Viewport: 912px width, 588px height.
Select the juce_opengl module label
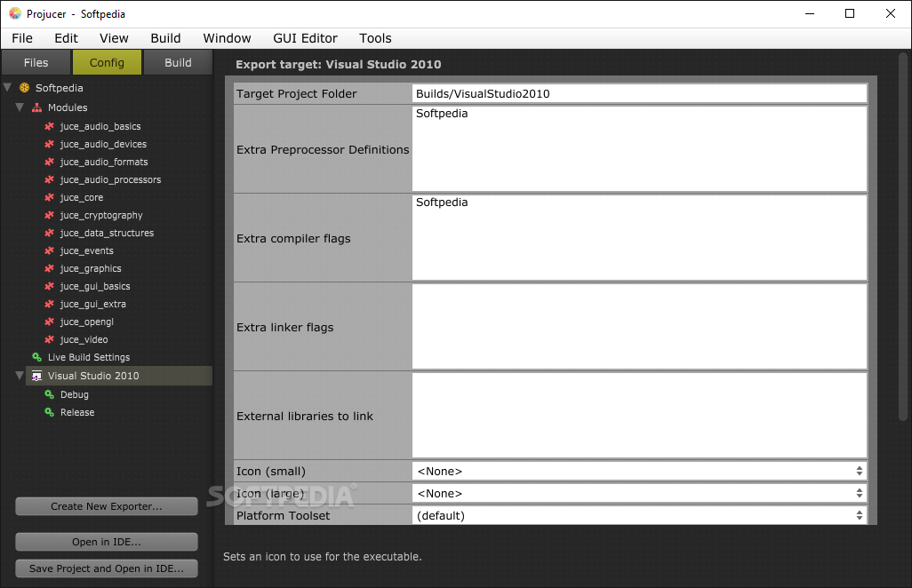point(86,322)
